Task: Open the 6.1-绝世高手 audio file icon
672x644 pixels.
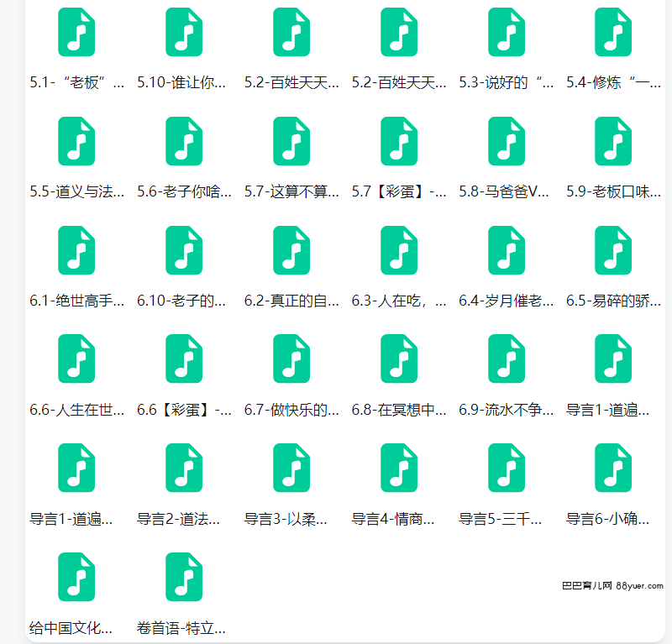Action: point(76,250)
